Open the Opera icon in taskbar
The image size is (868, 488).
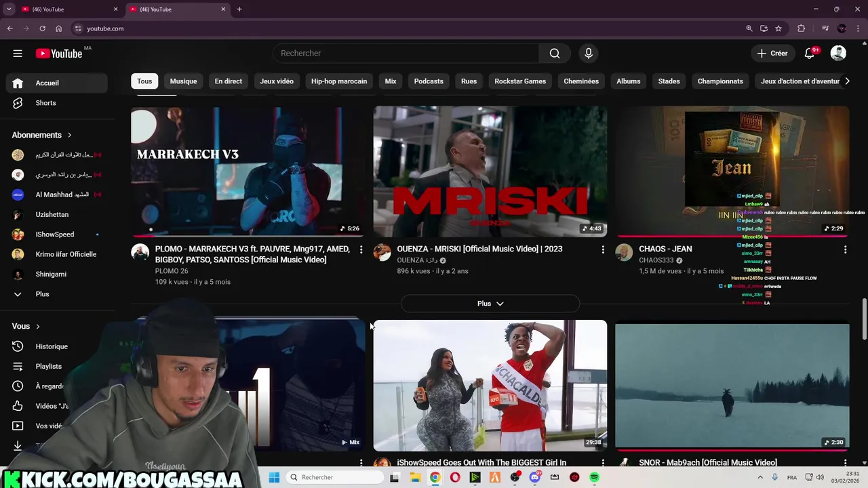(455, 477)
